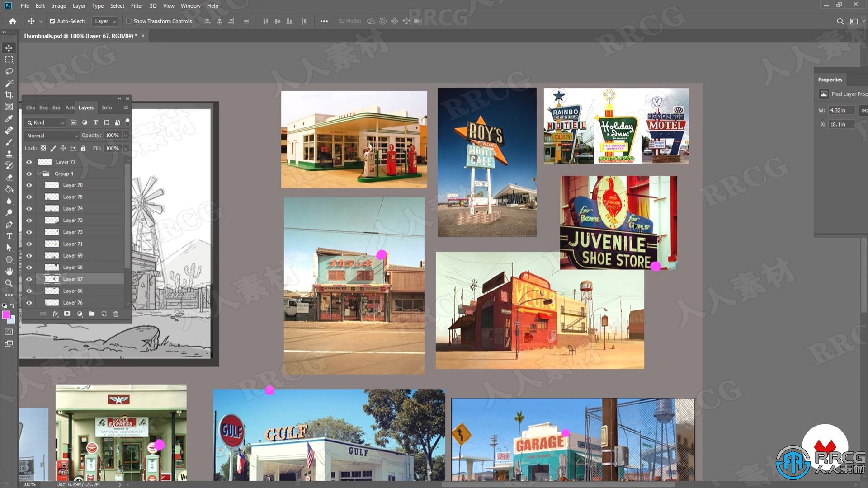868x488 pixels.
Task: Select the Crop tool
Action: tap(9, 95)
